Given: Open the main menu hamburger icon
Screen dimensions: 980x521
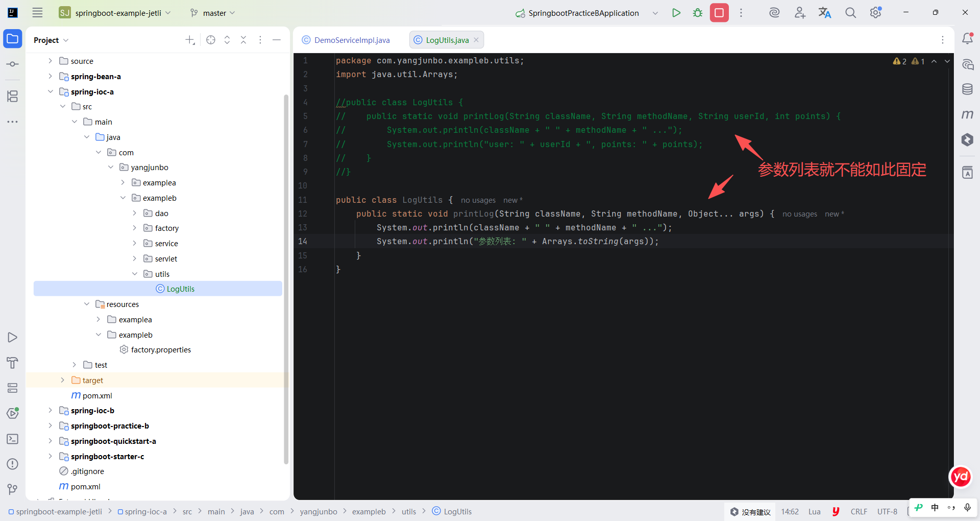Looking at the screenshot, I should pyautogui.click(x=37, y=13).
